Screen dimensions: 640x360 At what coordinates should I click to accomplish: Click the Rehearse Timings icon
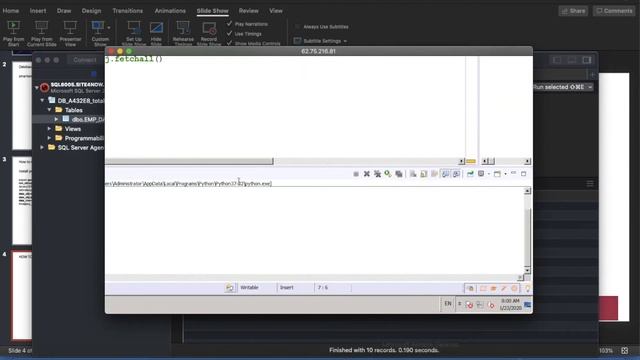click(x=183, y=28)
